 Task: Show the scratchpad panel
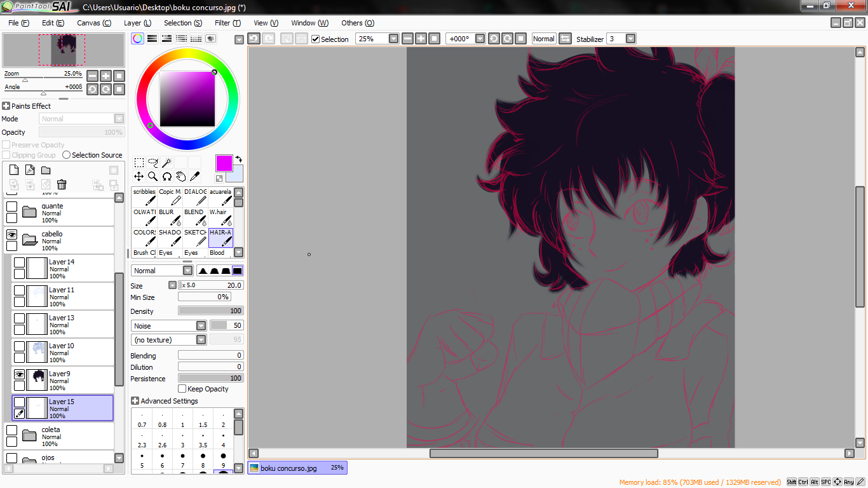point(210,39)
